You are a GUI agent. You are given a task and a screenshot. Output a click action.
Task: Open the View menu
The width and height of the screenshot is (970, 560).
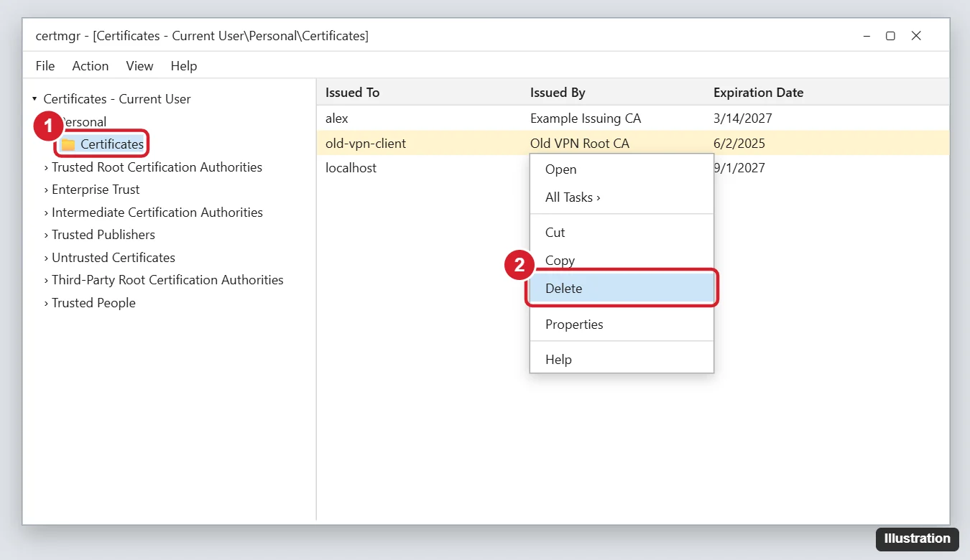[139, 66]
